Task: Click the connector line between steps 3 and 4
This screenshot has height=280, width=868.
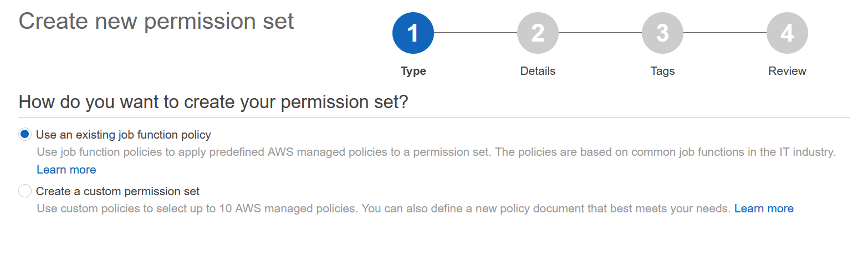Action: [x=725, y=33]
